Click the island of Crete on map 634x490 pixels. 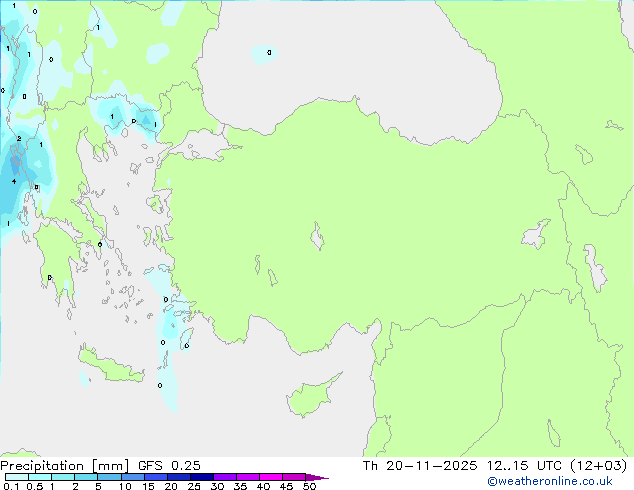pyautogui.click(x=111, y=365)
